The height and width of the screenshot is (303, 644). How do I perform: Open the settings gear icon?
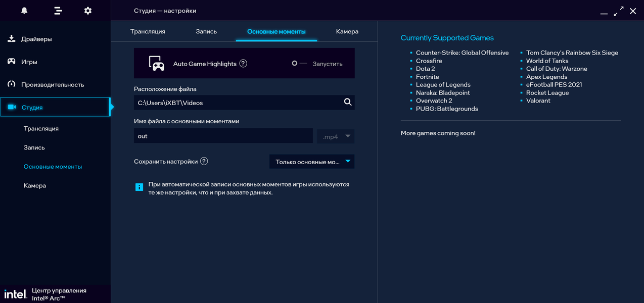[x=88, y=11]
